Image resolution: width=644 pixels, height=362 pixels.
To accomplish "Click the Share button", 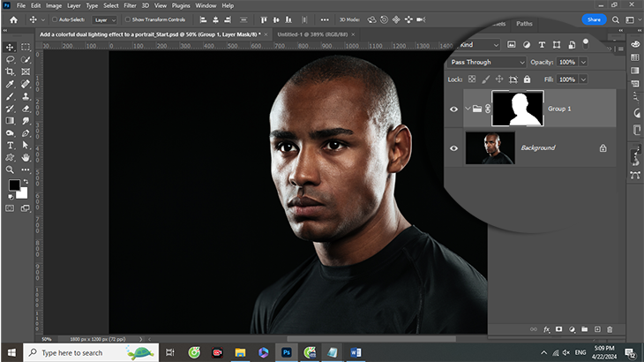I will pyautogui.click(x=595, y=19).
